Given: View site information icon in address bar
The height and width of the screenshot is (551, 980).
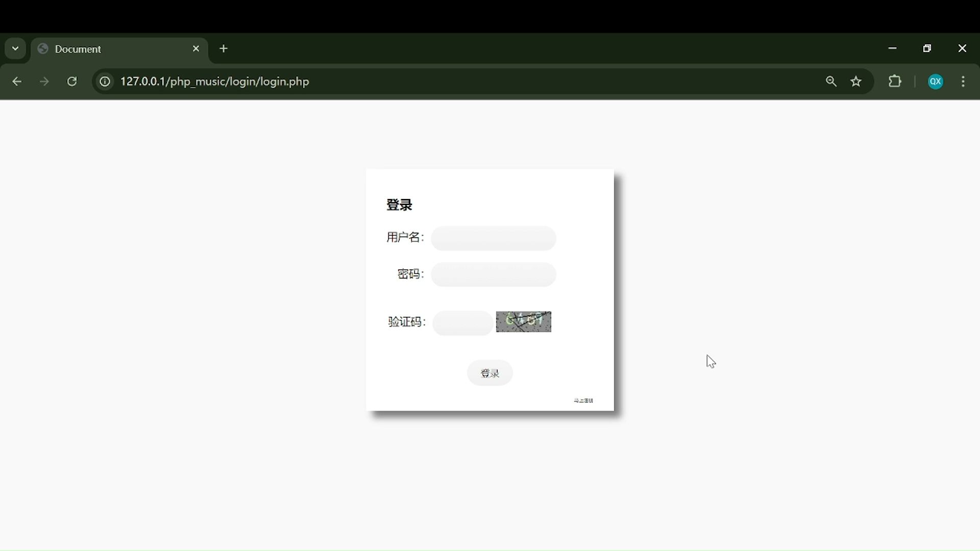Looking at the screenshot, I should [x=105, y=82].
